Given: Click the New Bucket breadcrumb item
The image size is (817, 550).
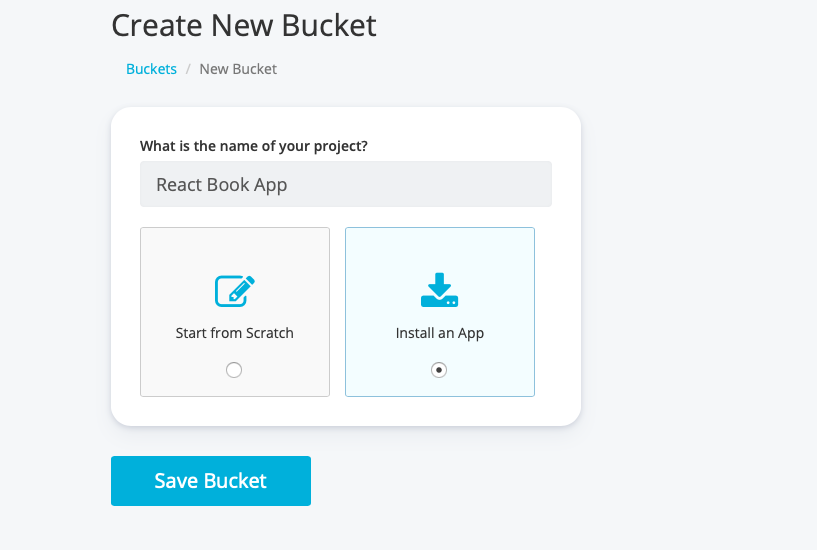Looking at the screenshot, I should pyautogui.click(x=238, y=69).
